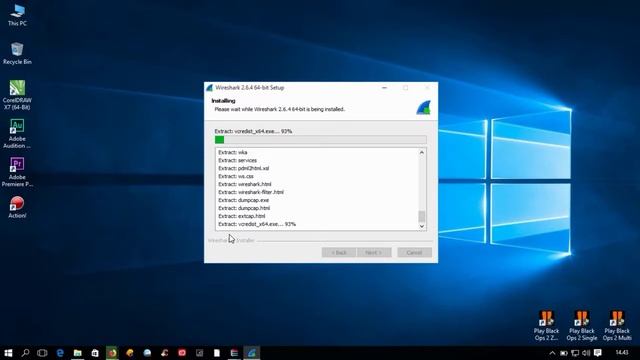Launch Adobe Audition desktop shortcut
Viewport: 640px width, 360px height.
click(17, 133)
